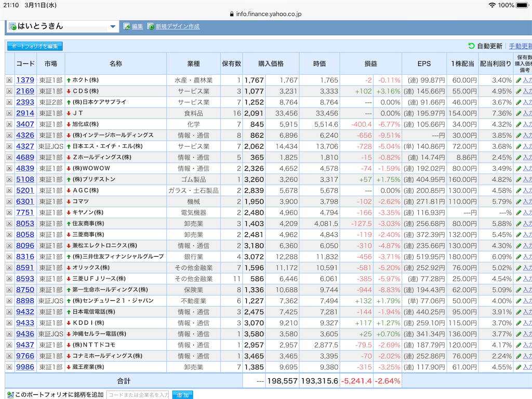The image size is (532, 399).
Task: Click the ポートフォリオを編集 button
Action: 35,46
